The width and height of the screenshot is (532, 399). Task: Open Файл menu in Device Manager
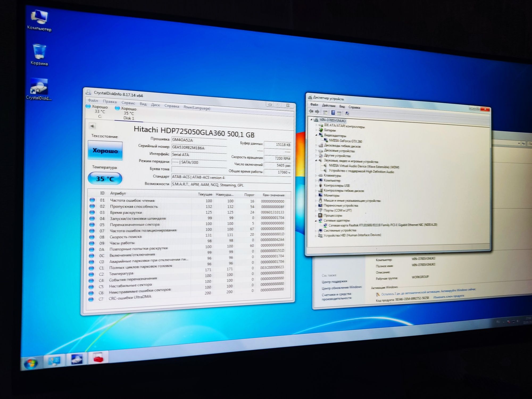[x=314, y=105]
